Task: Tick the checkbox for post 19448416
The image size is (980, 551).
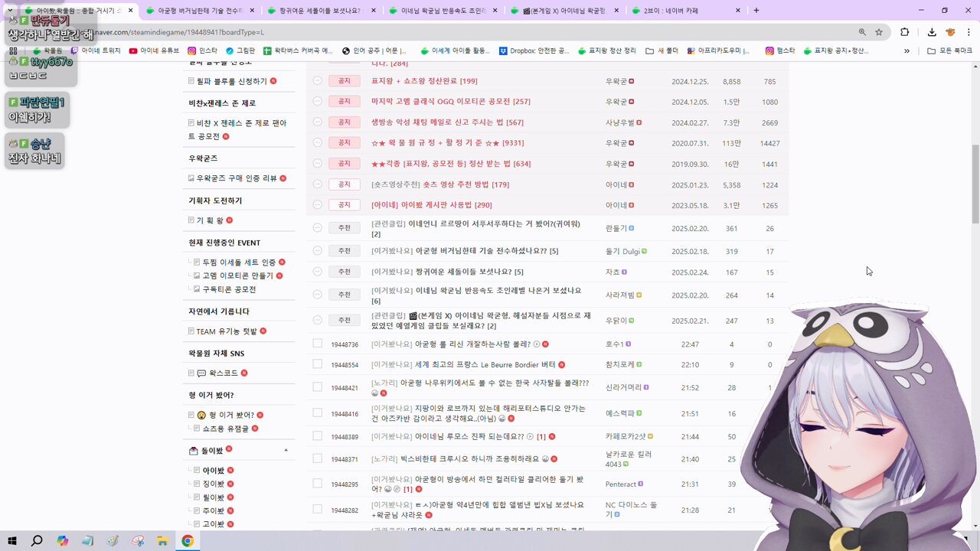Action: pyautogui.click(x=318, y=412)
